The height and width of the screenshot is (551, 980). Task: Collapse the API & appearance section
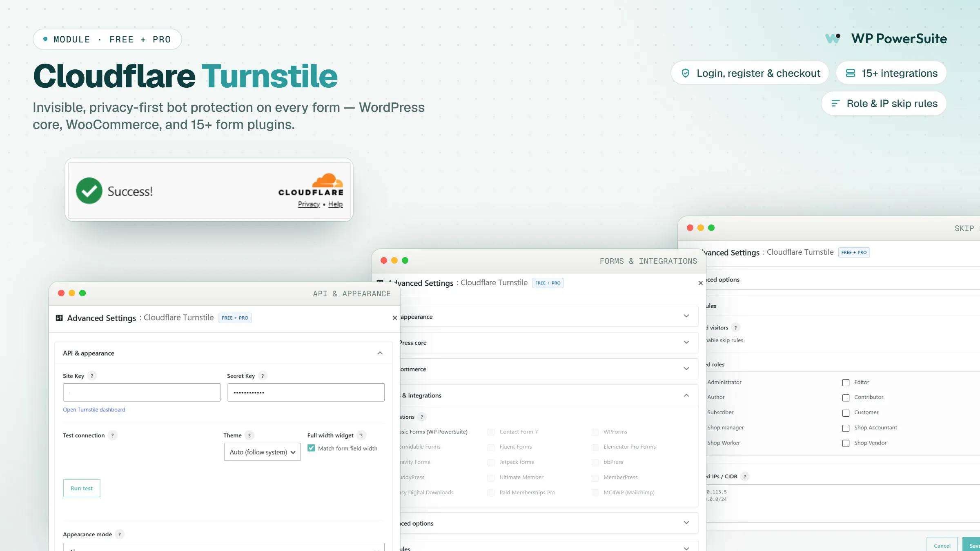pos(380,353)
